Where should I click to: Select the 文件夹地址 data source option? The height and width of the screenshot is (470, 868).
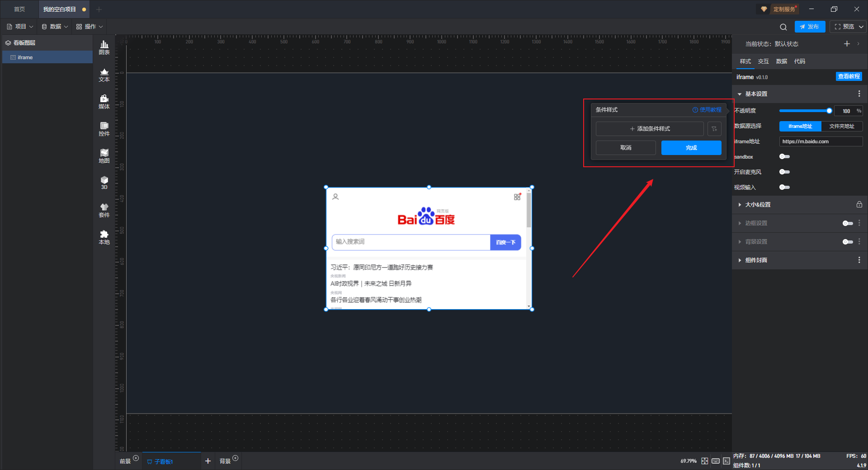842,126
